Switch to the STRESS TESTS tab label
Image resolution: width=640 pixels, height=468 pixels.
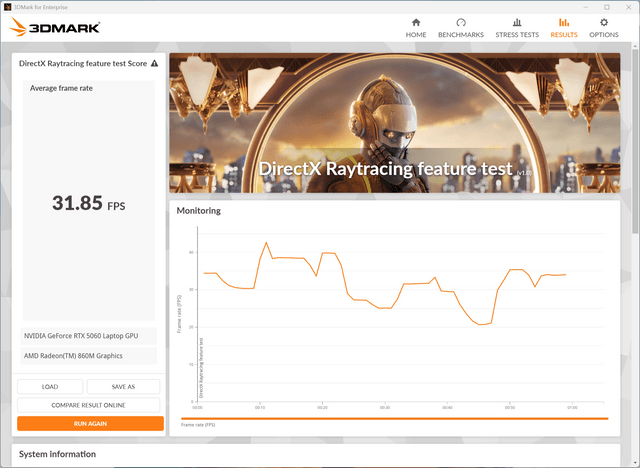(x=517, y=35)
